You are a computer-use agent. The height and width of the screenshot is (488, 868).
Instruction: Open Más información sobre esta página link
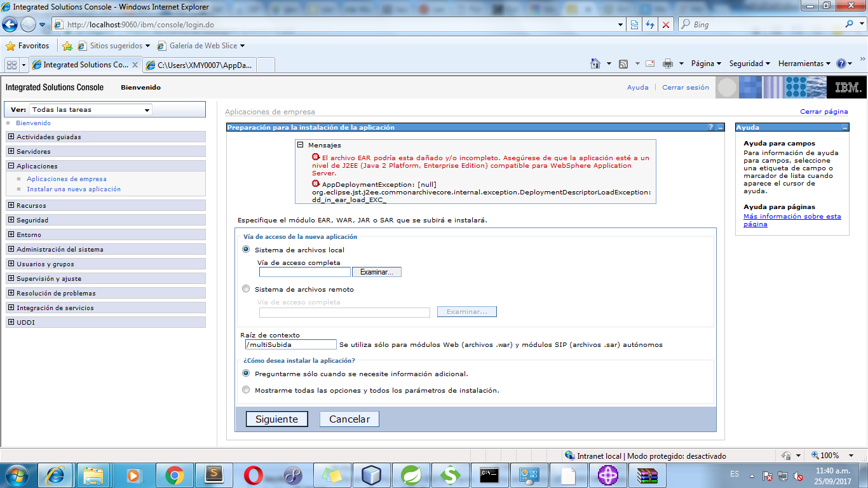tap(792, 220)
